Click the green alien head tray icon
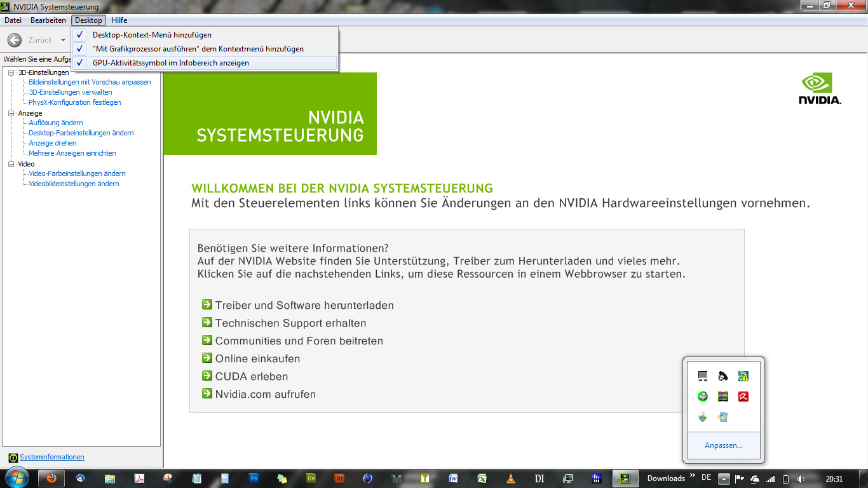 pyautogui.click(x=702, y=417)
